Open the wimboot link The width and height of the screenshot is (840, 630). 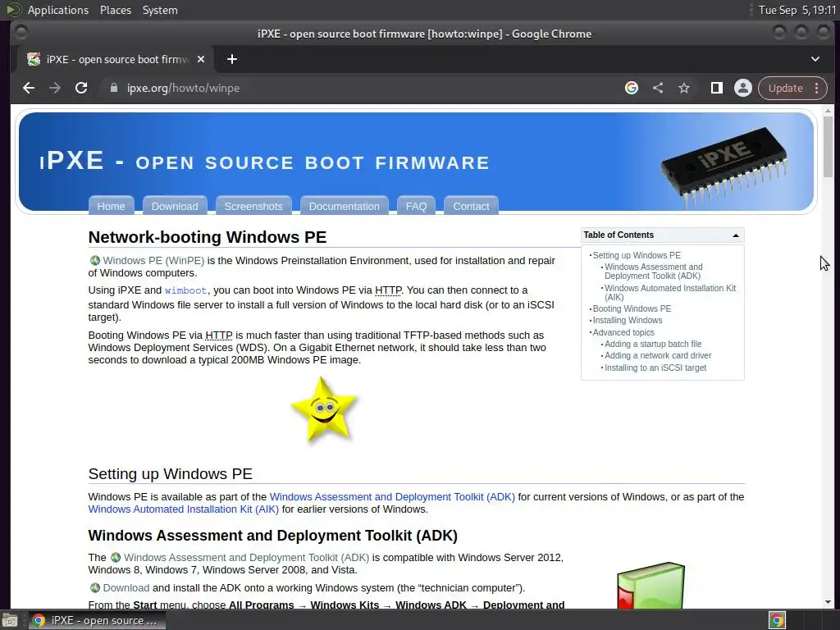pyautogui.click(x=185, y=290)
